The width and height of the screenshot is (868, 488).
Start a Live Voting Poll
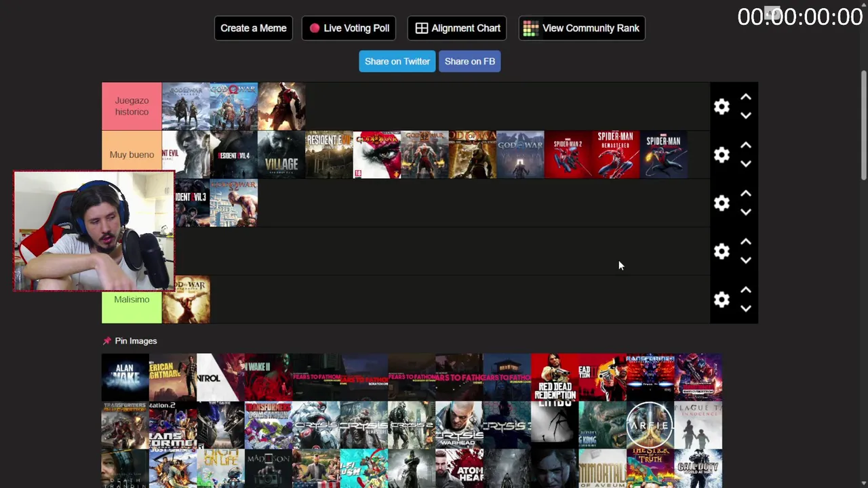tap(349, 28)
